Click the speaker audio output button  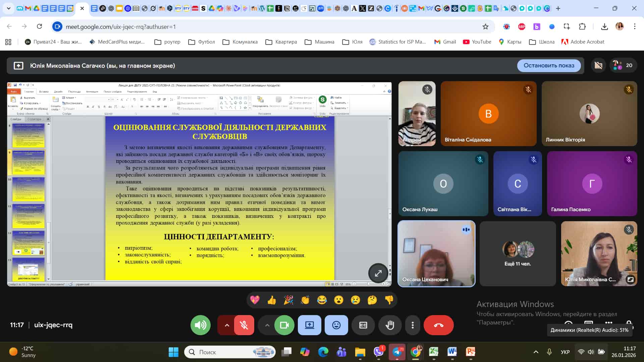pyautogui.click(x=201, y=325)
